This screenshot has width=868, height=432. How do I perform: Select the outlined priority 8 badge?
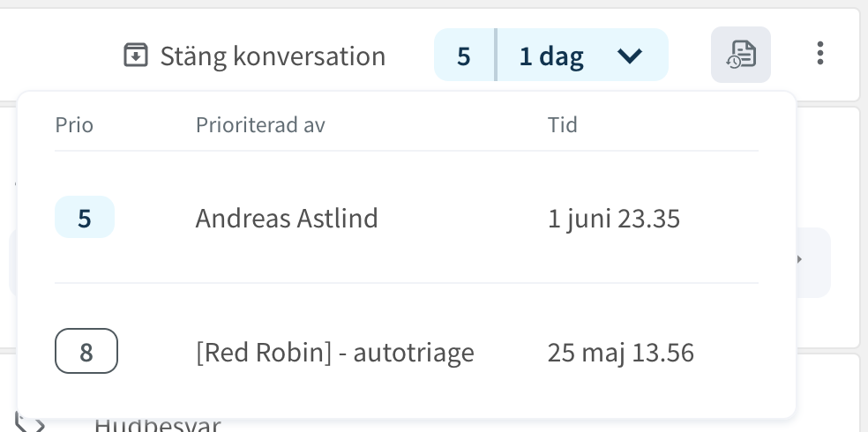(x=86, y=351)
